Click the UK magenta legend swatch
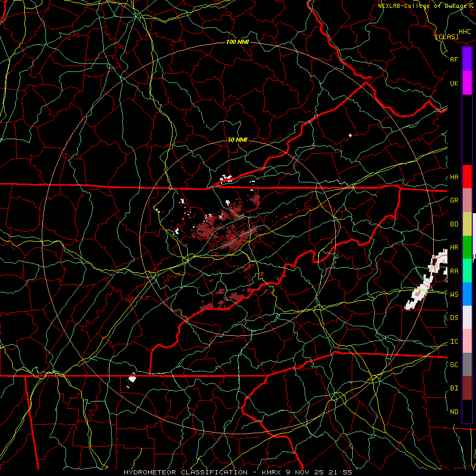Image resolution: width=476 pixels, height=476 pixels. tap(467, 83)
